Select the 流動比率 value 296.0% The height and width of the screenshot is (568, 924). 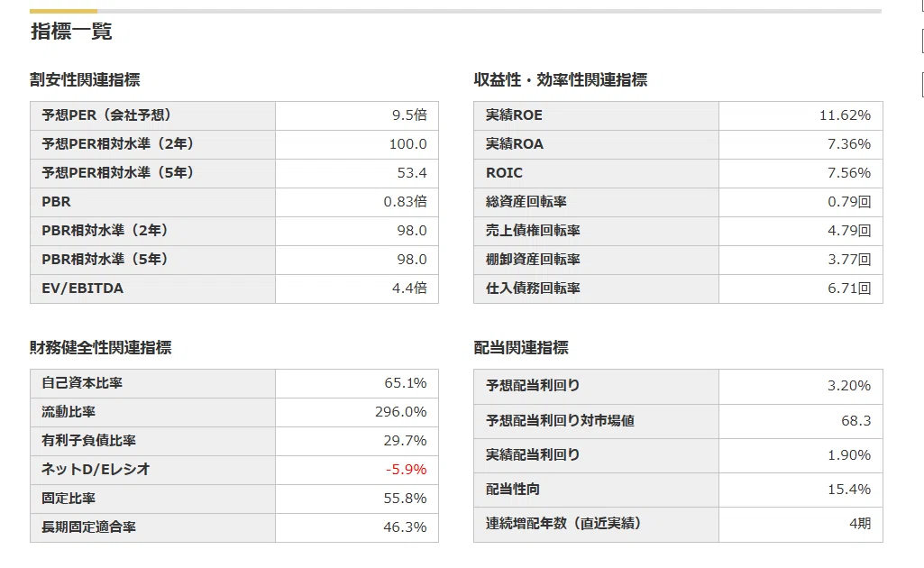click(401, 412)
